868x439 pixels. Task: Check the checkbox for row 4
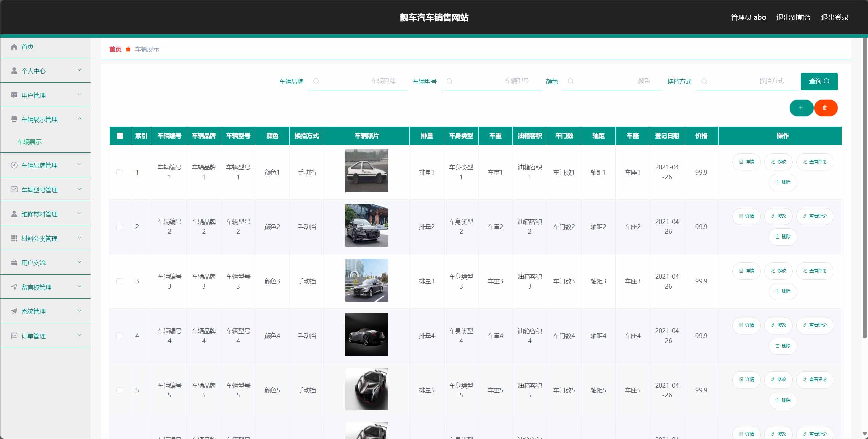[x=119, y=336]
